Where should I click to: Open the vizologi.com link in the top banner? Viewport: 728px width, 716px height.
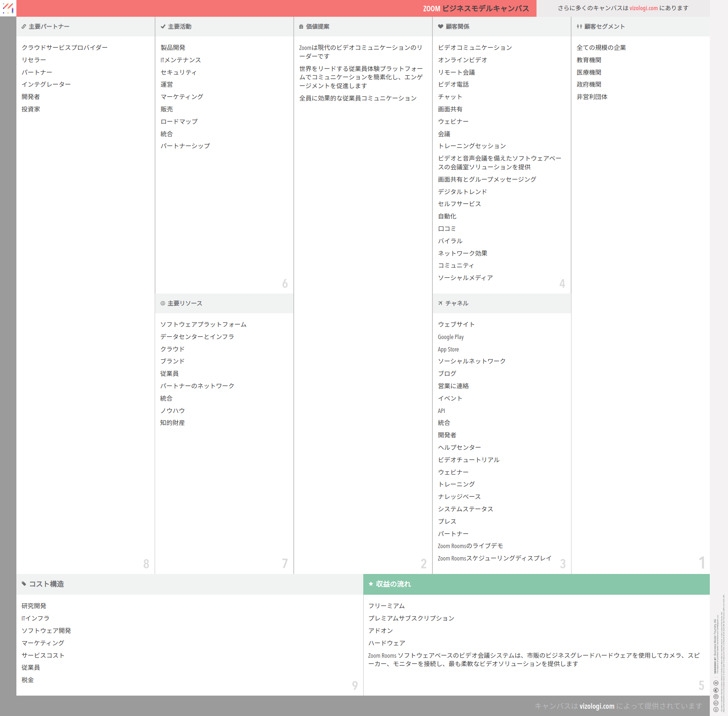tap(644, 8)
